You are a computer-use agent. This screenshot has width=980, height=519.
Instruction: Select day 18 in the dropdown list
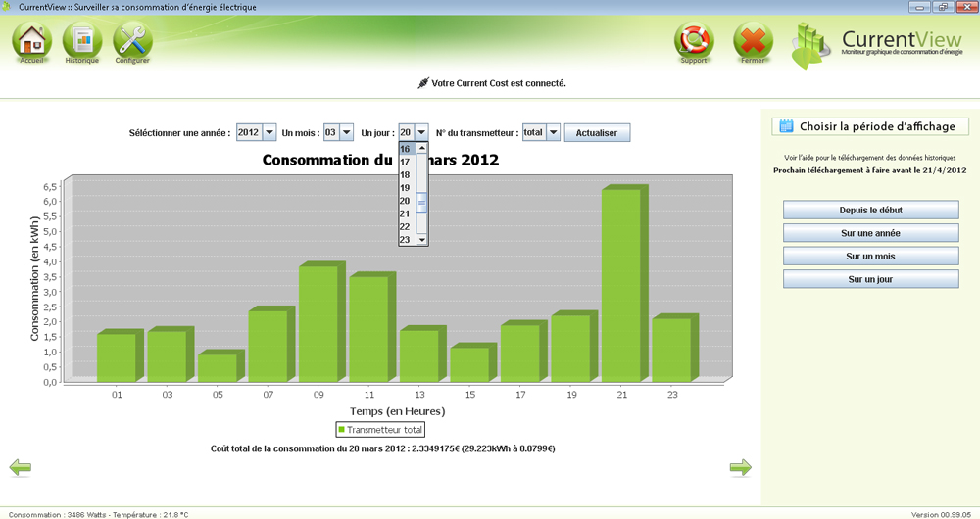[406, 175]
